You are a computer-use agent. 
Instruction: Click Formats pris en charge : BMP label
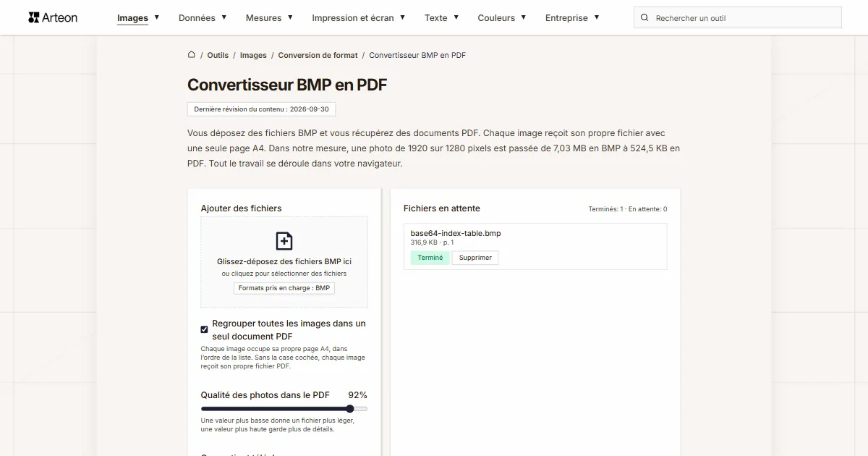point(284,288)
